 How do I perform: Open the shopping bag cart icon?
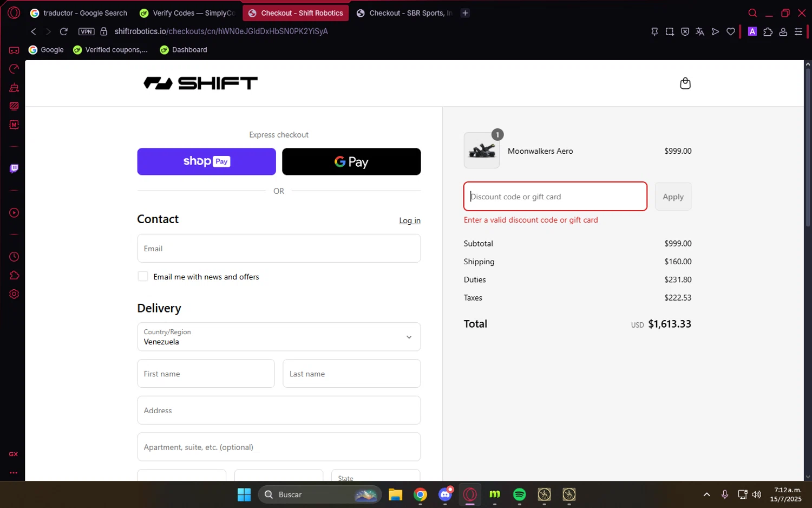[x=685, y=83]
